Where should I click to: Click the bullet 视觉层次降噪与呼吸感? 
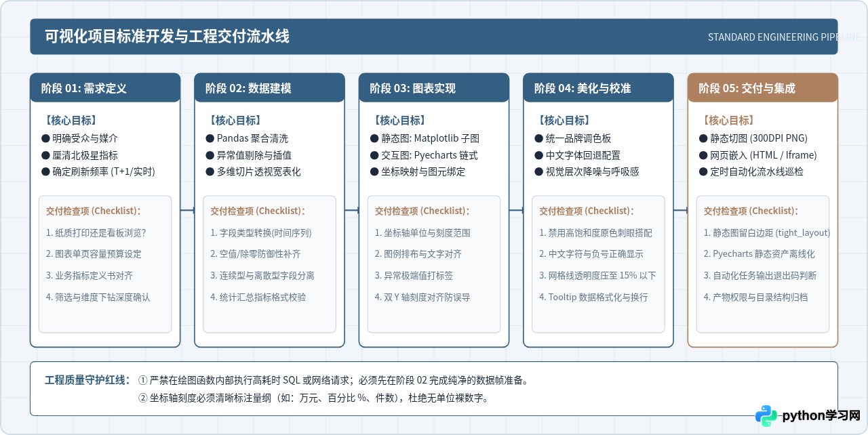pos(587,172)
